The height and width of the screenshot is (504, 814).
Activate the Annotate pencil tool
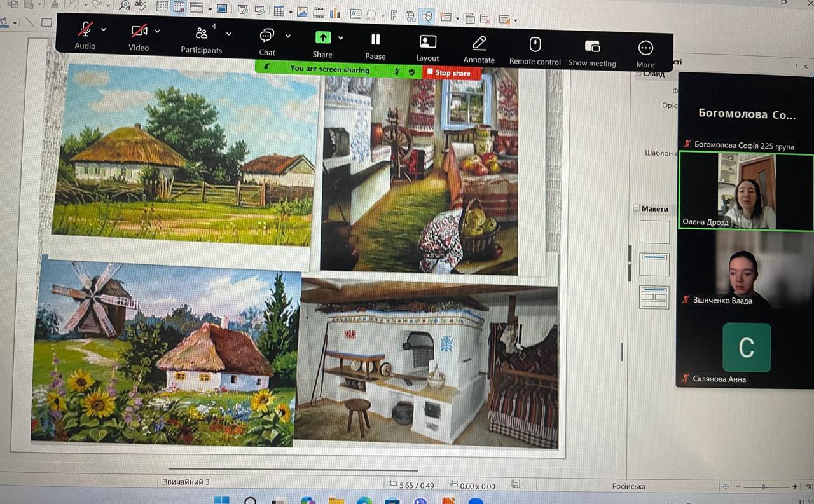[x=479, y=43]
